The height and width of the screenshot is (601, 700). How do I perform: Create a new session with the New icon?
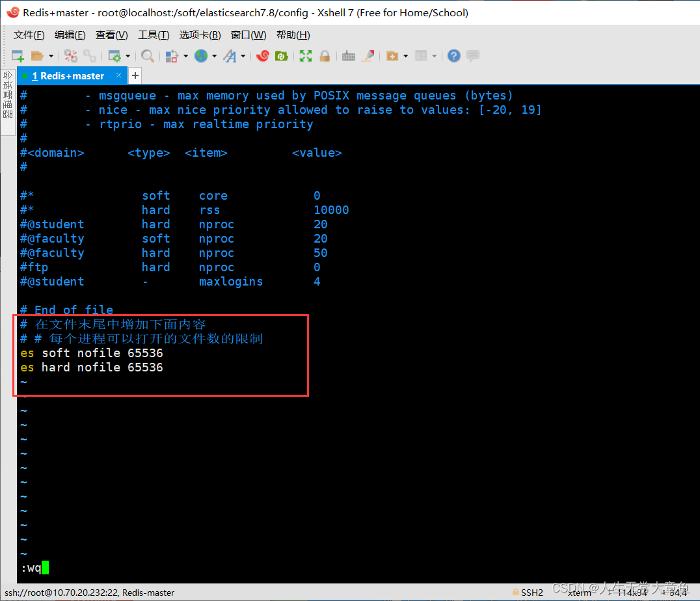click(18, 56)
